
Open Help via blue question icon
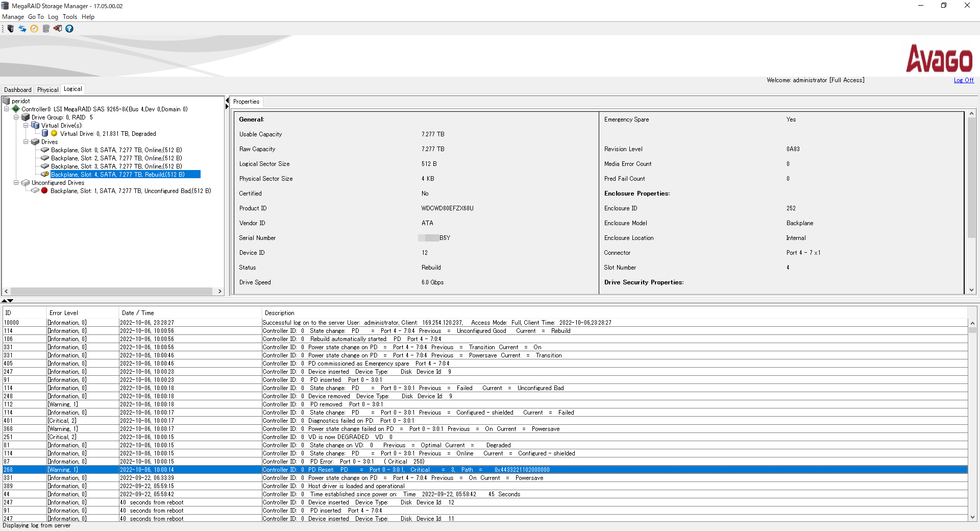click(x=69, y=29)
